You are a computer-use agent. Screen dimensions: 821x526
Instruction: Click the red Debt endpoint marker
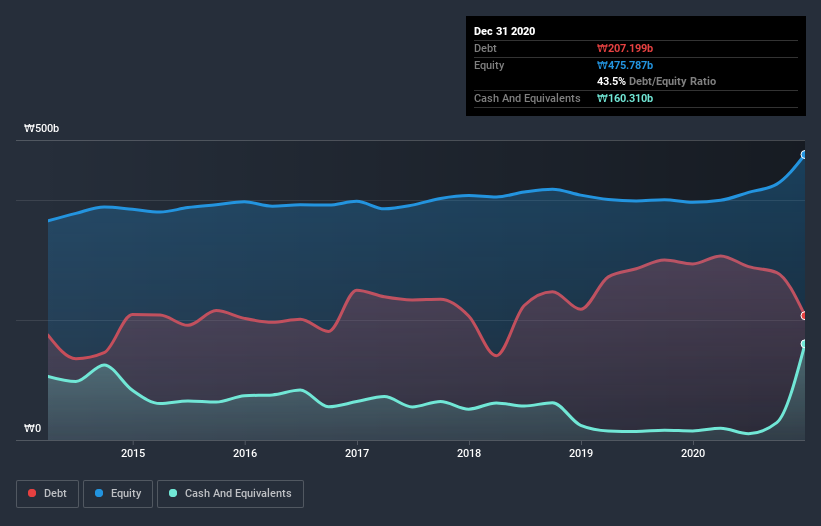(x=804, y=316)
